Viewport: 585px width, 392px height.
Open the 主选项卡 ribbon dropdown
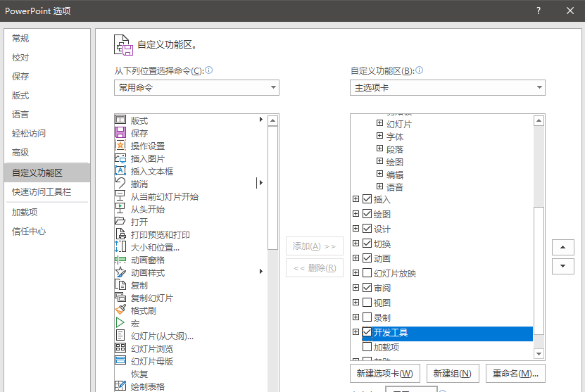pos(447,88)
